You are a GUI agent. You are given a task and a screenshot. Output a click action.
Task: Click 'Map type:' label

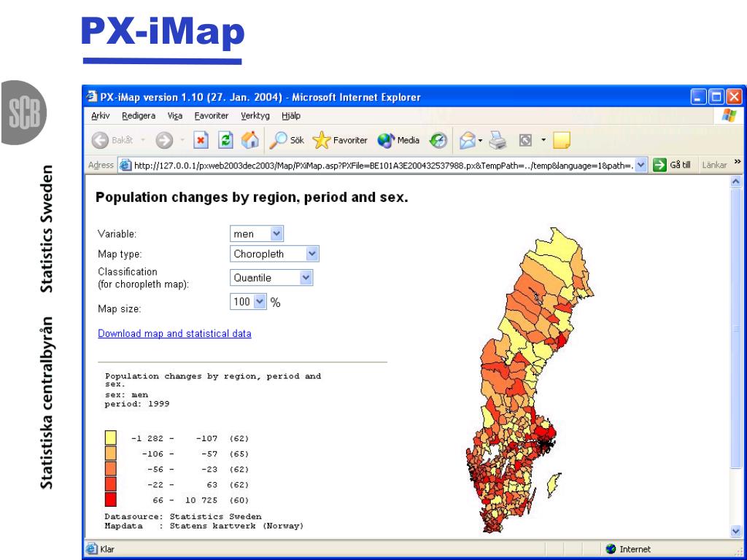click(120, 254)
